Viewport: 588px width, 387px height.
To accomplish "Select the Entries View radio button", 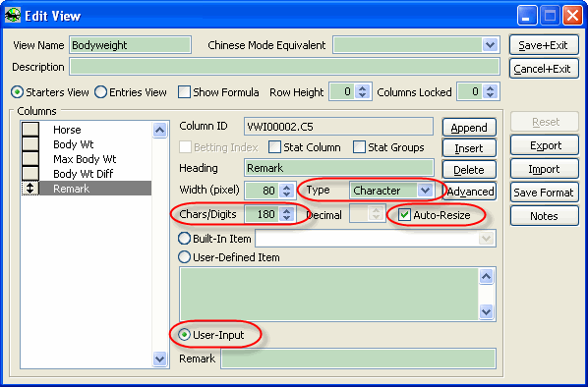I will pyautogui.click(x=100, y=92).
